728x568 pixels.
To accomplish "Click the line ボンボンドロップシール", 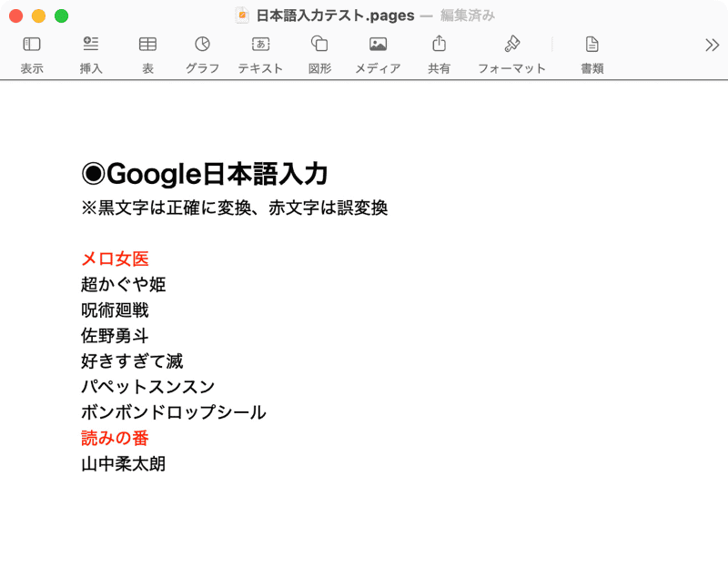I will tap(174, 412).
